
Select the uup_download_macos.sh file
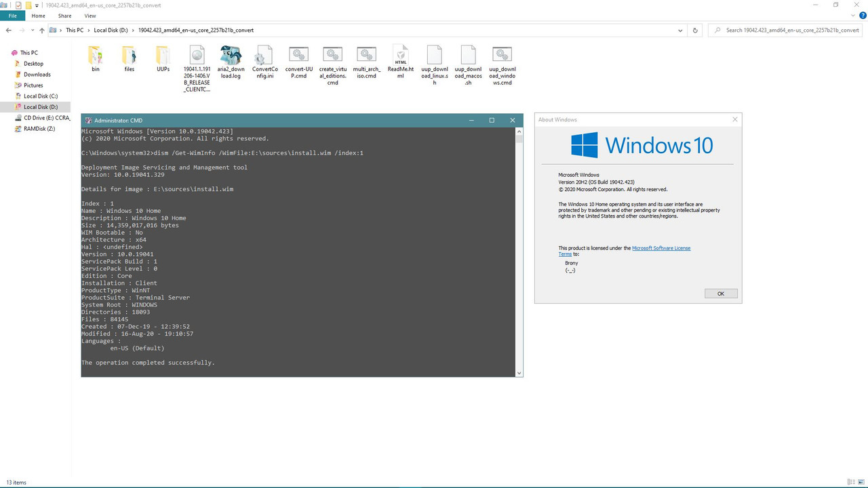tap(468, 66)
